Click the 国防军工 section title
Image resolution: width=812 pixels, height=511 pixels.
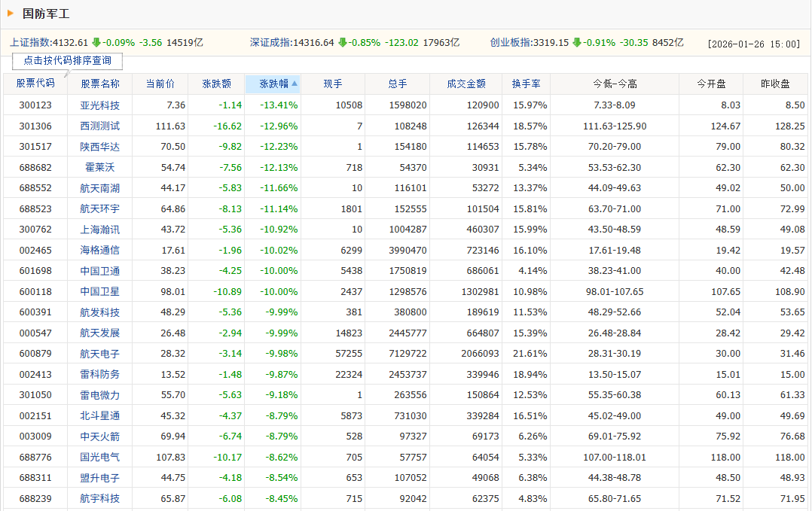point(45,14)
